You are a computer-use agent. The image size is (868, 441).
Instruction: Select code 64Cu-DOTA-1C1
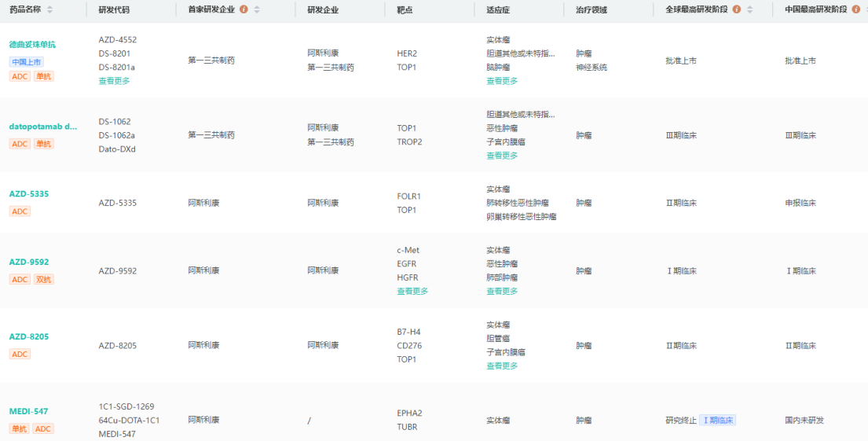[x=129, y=421]
